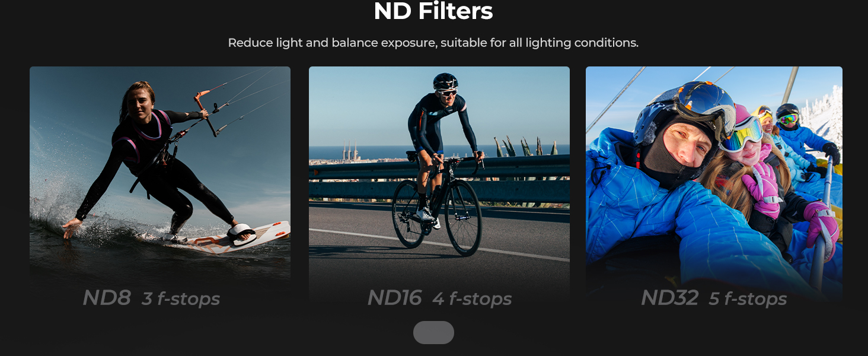Click the gray pill carousel indicator

click(433, 332)
